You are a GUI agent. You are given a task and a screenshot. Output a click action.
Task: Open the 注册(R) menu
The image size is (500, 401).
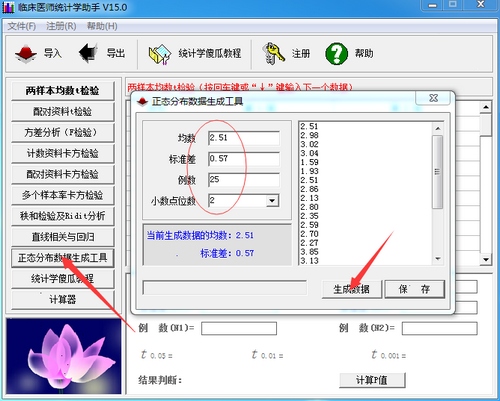point(61,26)
